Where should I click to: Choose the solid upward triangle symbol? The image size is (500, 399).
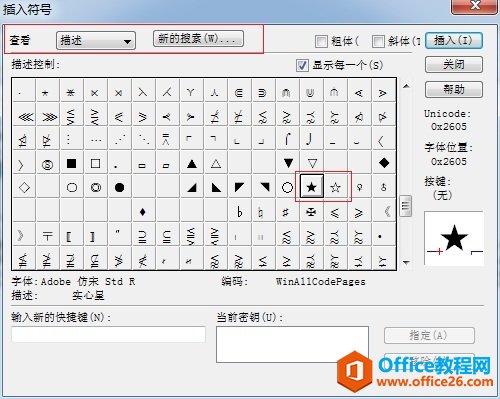[192, 163]
